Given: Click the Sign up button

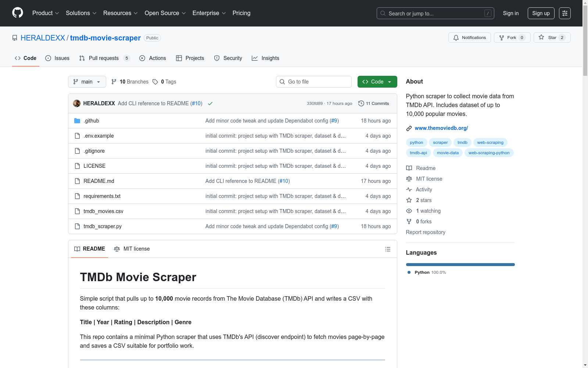Looking at the screenshot, I should pyautogui.click(x=541, y=13).
